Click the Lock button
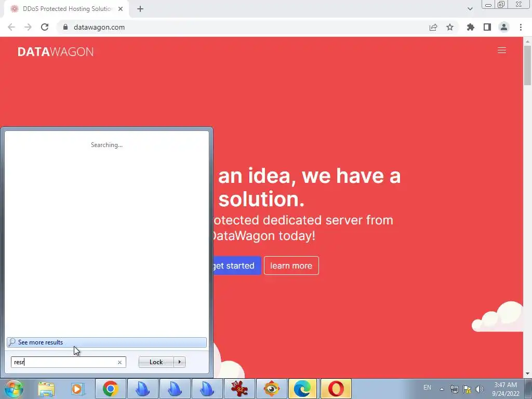This screenshot has height=399, width=532. (156, 362)
